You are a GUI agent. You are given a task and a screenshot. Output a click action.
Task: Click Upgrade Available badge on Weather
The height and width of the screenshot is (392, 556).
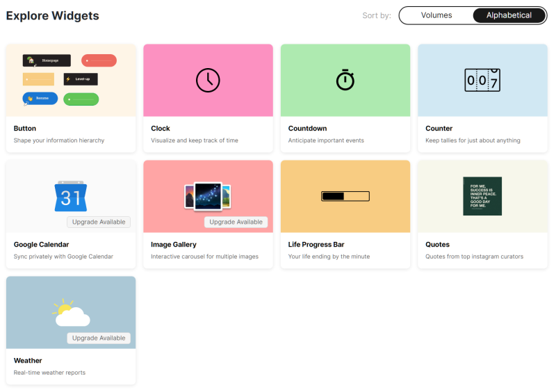coord(99,338)
